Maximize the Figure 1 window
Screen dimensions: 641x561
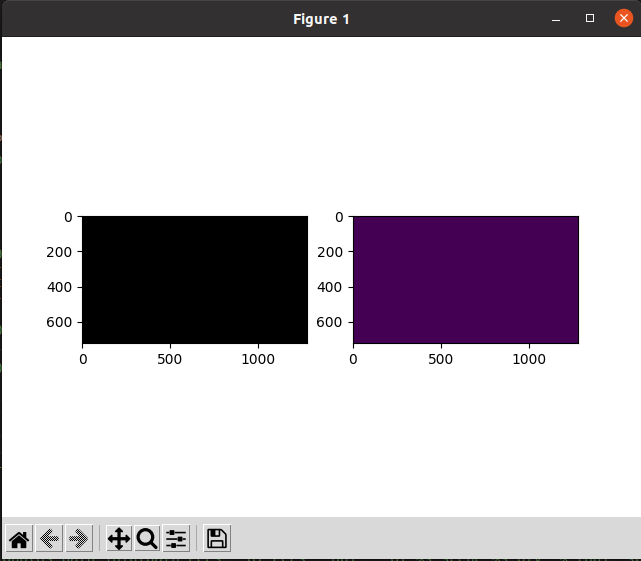click(589, 18)
